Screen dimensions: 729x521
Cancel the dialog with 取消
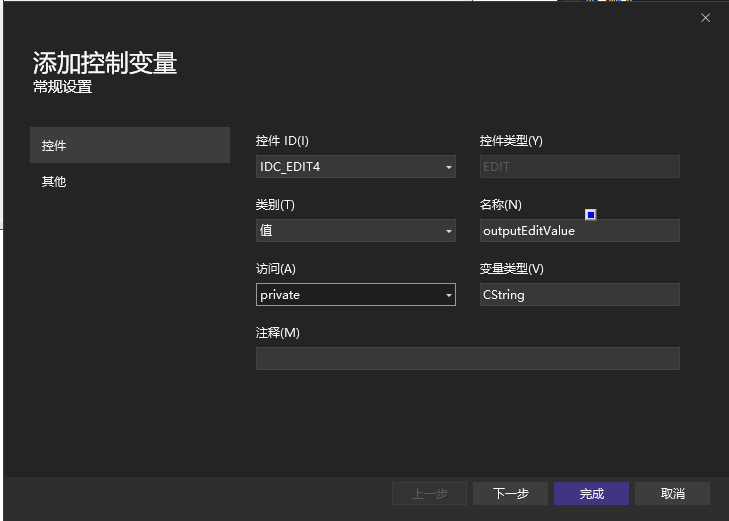tap(672, 493)
